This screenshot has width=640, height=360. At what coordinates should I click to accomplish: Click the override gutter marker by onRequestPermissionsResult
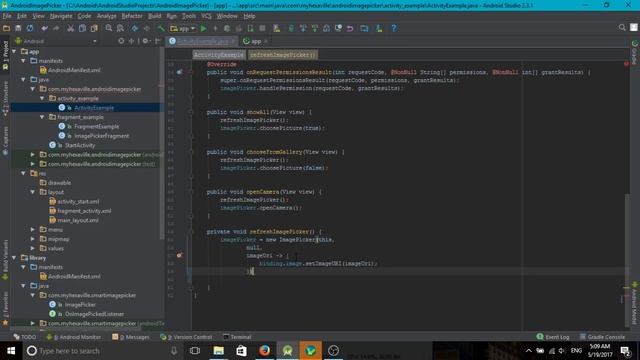tap(180, 72)
